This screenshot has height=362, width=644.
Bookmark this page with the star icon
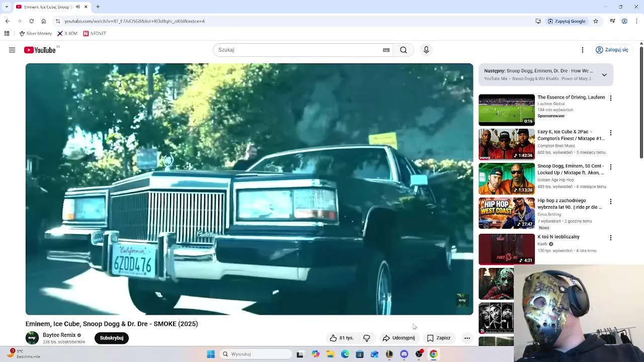coord(596,21)
